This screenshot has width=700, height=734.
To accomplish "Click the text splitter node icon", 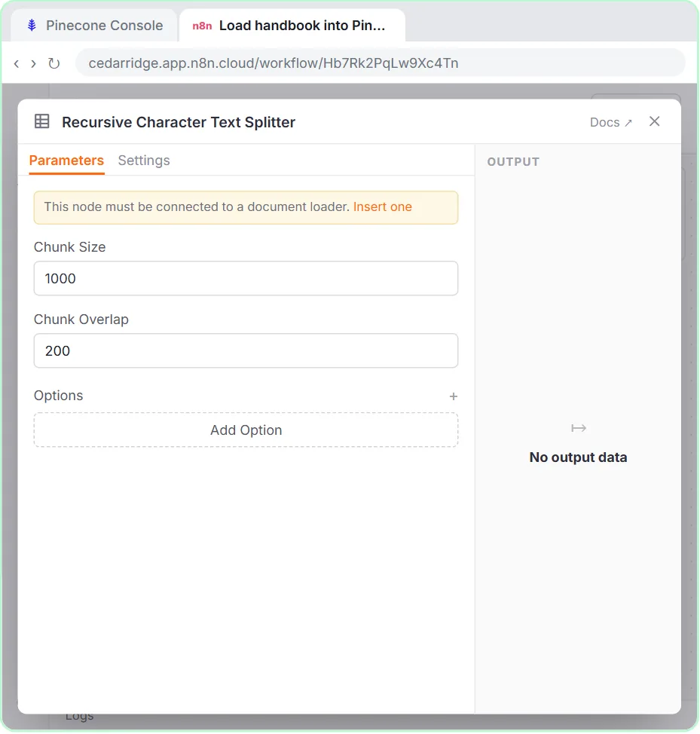I will click(41, 121).
